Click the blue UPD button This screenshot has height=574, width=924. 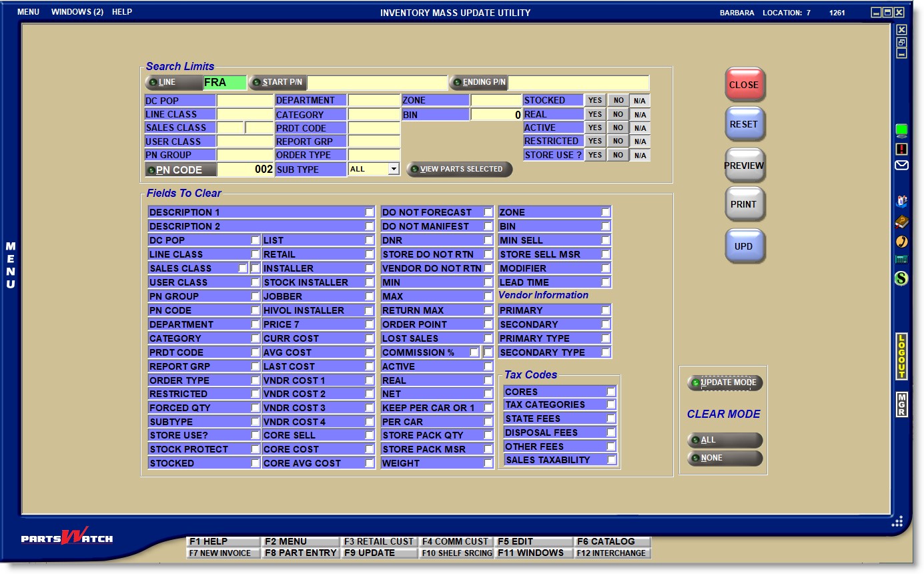tap(744, 246)
